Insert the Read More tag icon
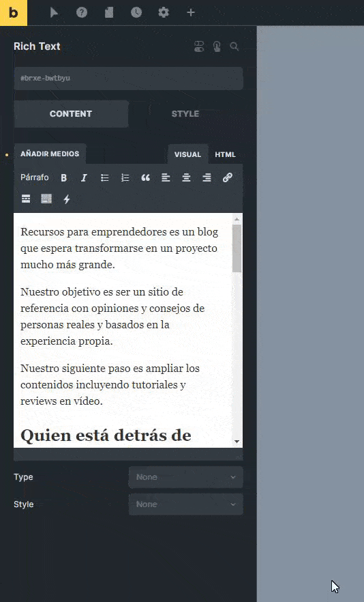 click(26, 199)
